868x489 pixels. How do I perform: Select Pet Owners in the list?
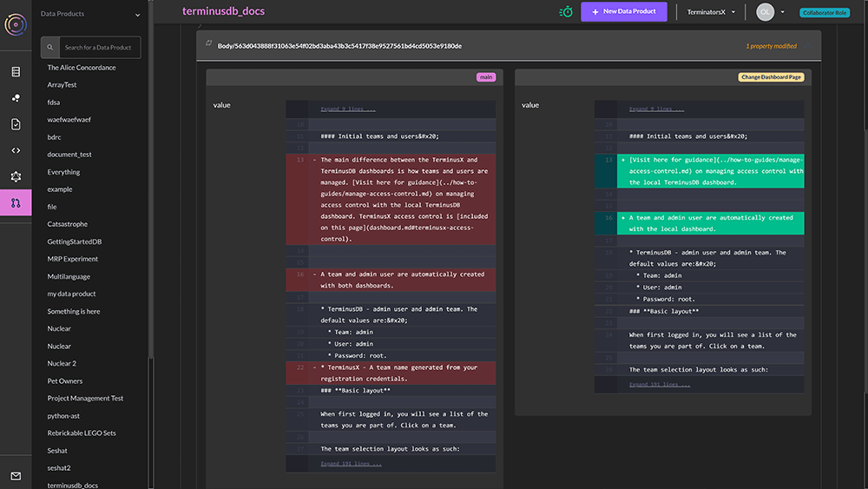click(x=65, y=381)
